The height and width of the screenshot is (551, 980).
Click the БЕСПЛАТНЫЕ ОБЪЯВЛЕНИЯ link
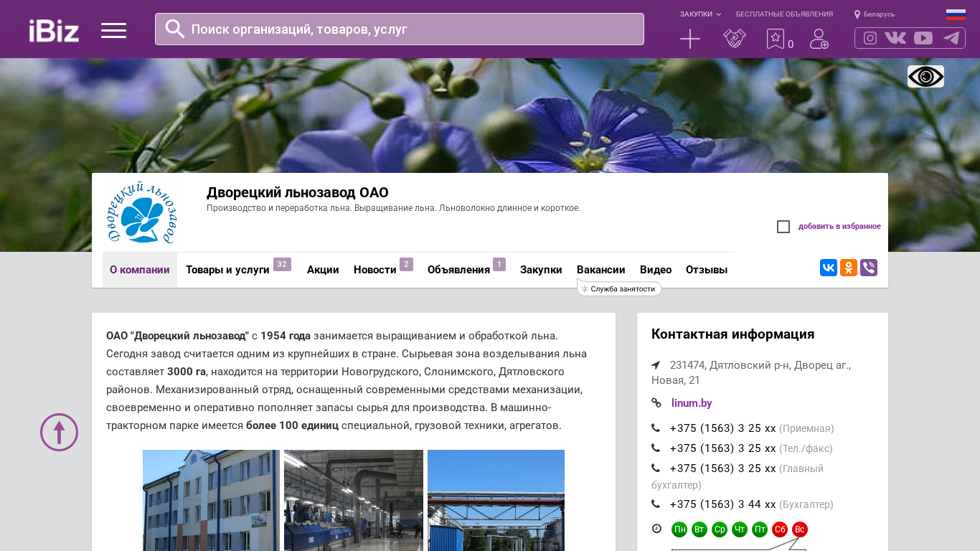[x=784, y=14]
